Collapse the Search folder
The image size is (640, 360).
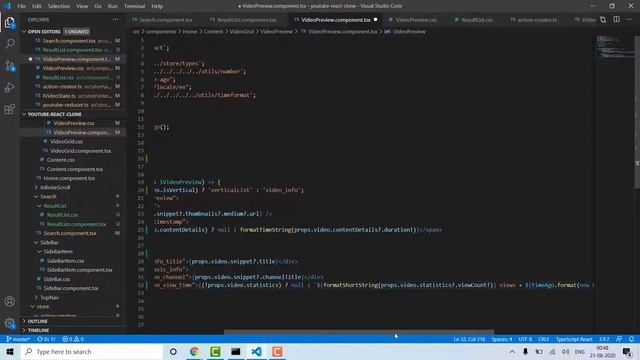click(48, 196)
